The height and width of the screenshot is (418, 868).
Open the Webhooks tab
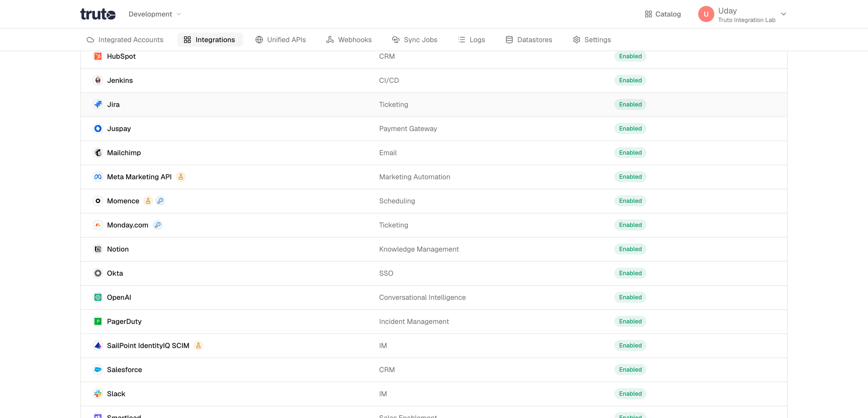click(349, 40)
